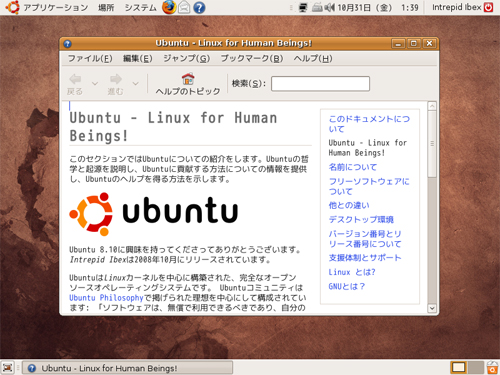This screenshot has height=375, width=500.
Task: Open the デスクトップ環境 link
Action: coord(361,219)
